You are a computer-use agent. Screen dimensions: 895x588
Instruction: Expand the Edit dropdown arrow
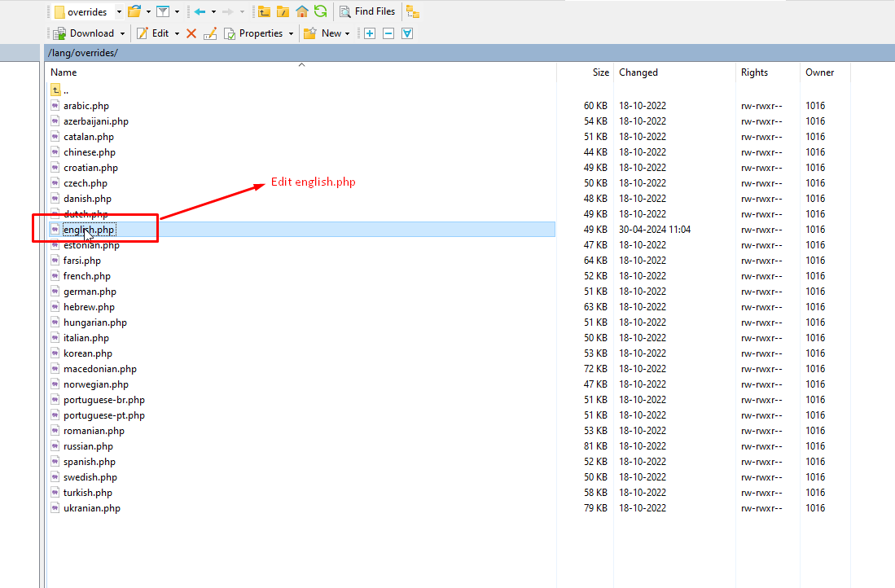click(177, 33)
